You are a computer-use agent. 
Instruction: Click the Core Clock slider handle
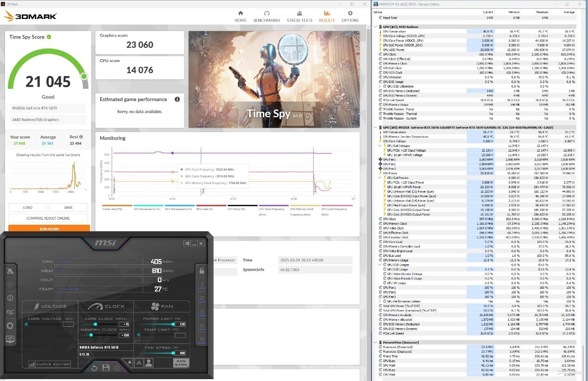pos(95,324)
